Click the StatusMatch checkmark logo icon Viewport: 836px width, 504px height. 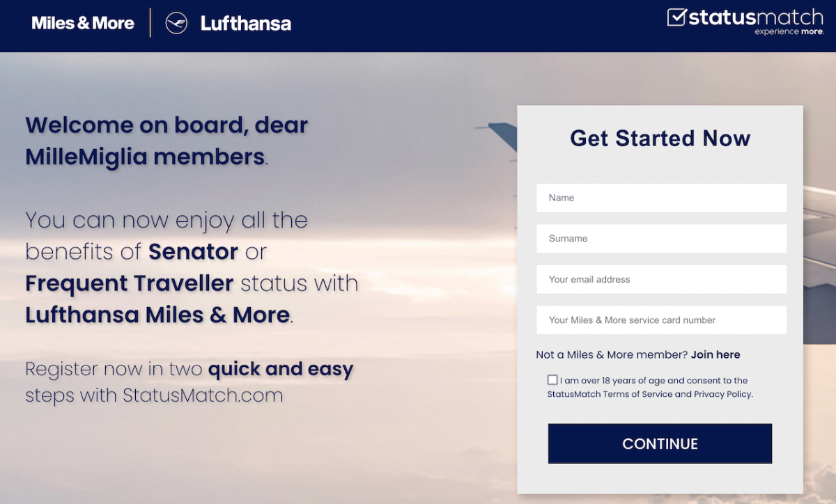(x=676, y=17)
